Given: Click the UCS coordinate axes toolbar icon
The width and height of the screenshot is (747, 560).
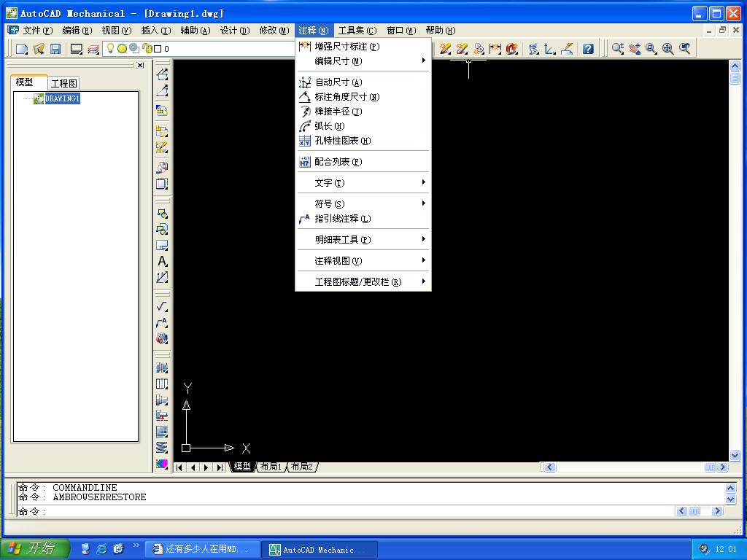Looking at the screenshot, I should pos(550,48).
